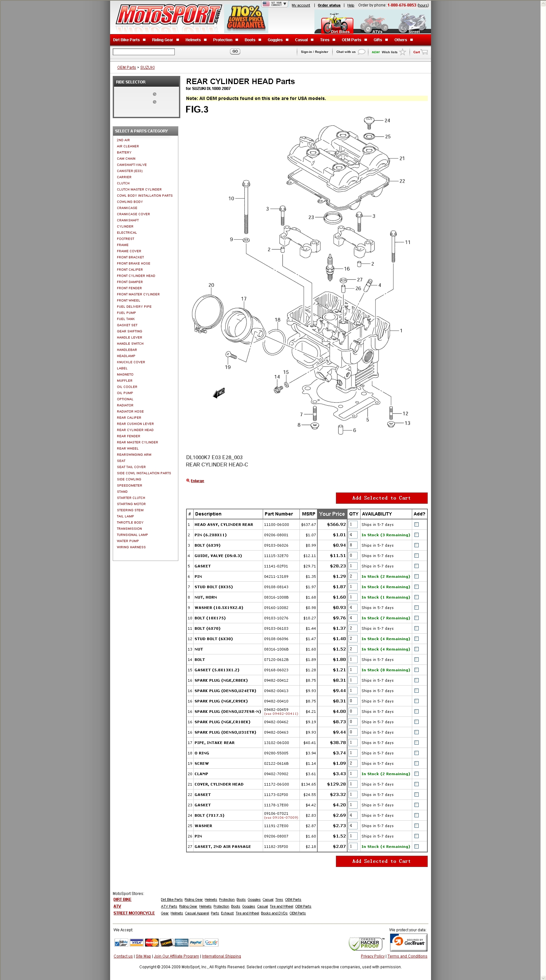This screenshot has width=546, height=980.
Task: Click the SUZUKI breadcrumb link
Action: coord(147,67)
